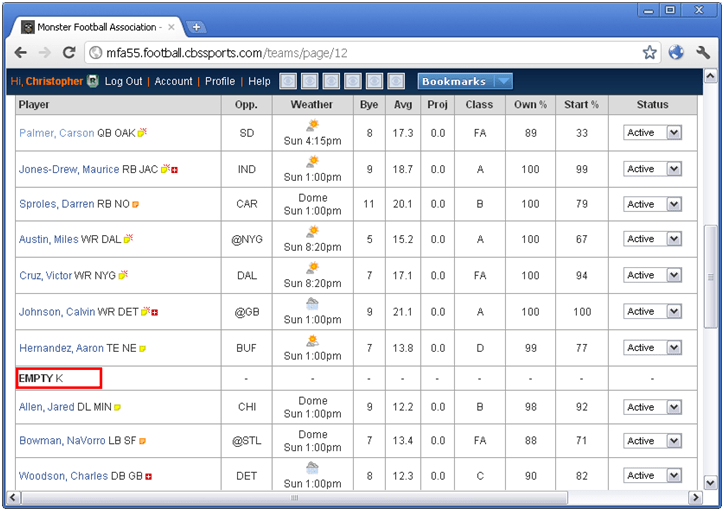This screenshot has width=724, height=511.
Task: Open Jones-Drew, Maurice player page
Action: 69,169
